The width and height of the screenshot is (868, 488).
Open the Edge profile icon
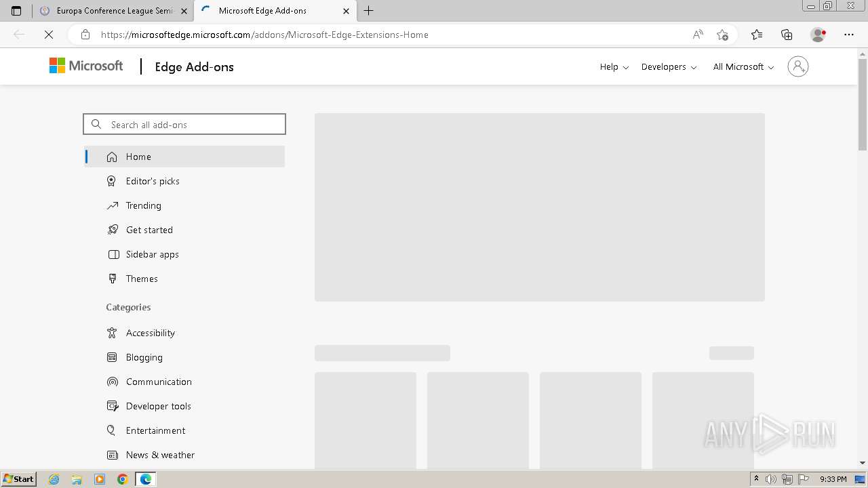pos(818,35)
